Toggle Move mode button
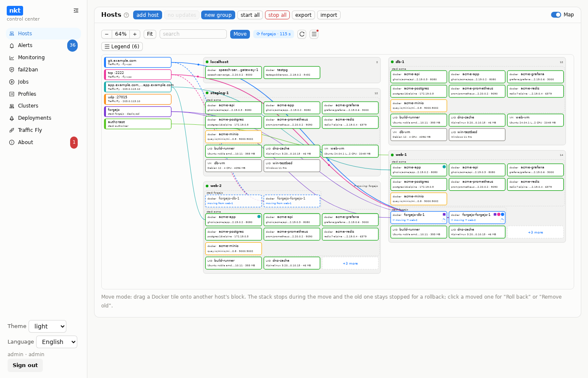Viewport: 588px width, 378px height. [240, 34]
